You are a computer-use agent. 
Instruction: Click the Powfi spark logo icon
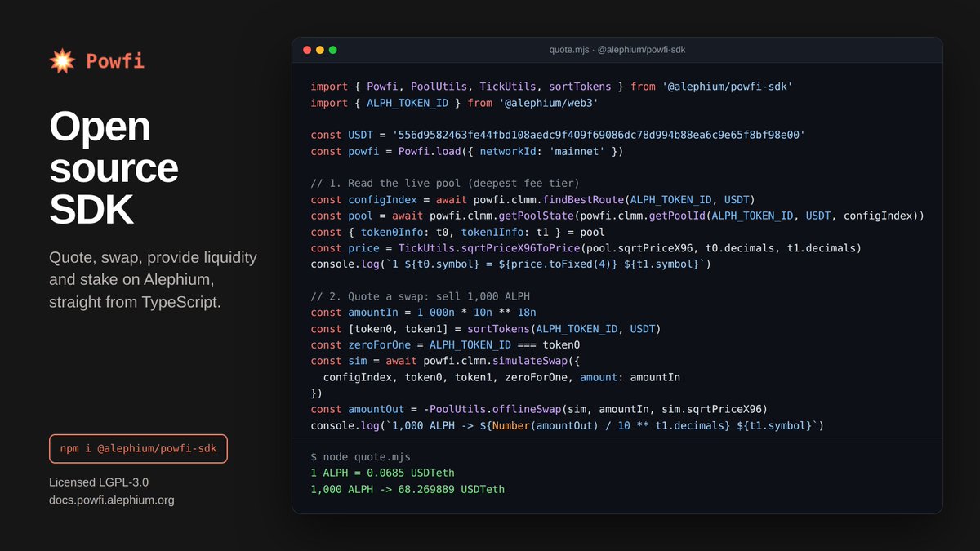click(62, 60)
